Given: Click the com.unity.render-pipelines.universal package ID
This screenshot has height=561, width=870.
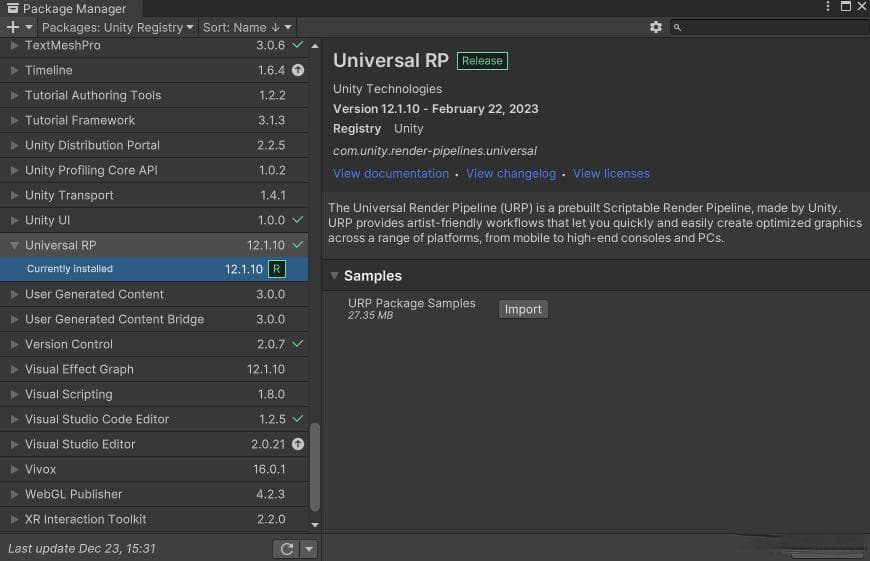Looking at the screenshot, I should coord(434,151).
